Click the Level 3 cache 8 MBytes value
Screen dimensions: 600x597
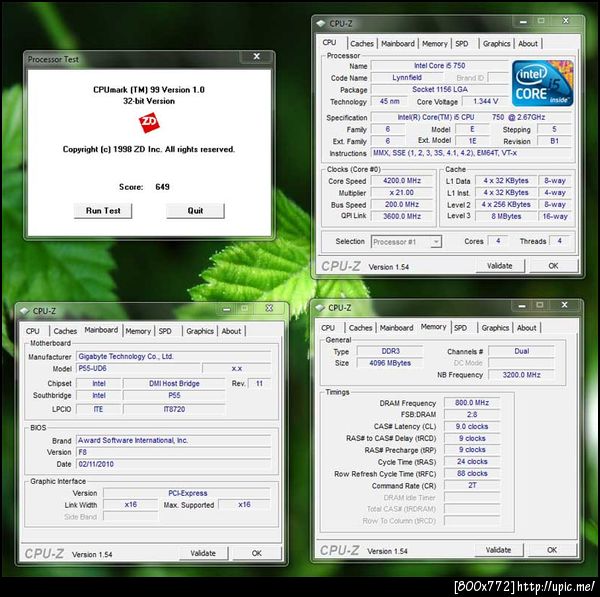[x=506, y=216]
